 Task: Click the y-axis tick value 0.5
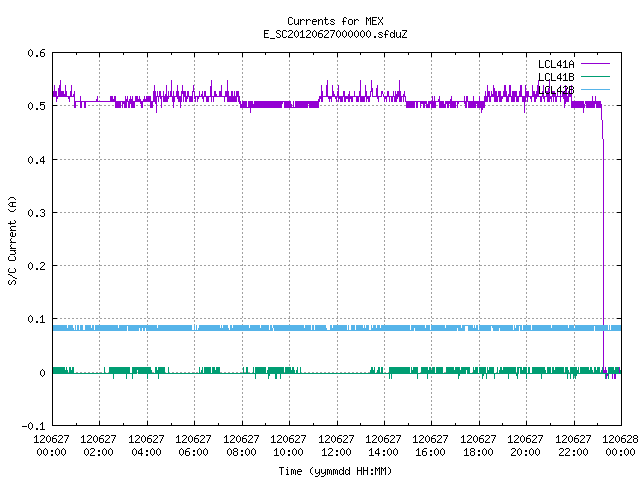coord(36,106)
